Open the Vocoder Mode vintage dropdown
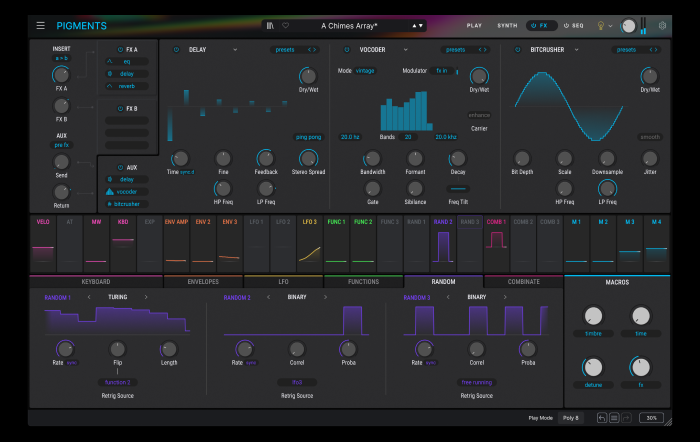This screenshot has height=442, width=700. tap(365, 71)
